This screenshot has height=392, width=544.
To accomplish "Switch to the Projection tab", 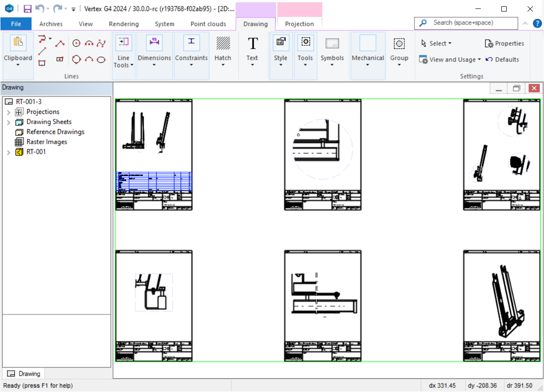I will point(299,24).
